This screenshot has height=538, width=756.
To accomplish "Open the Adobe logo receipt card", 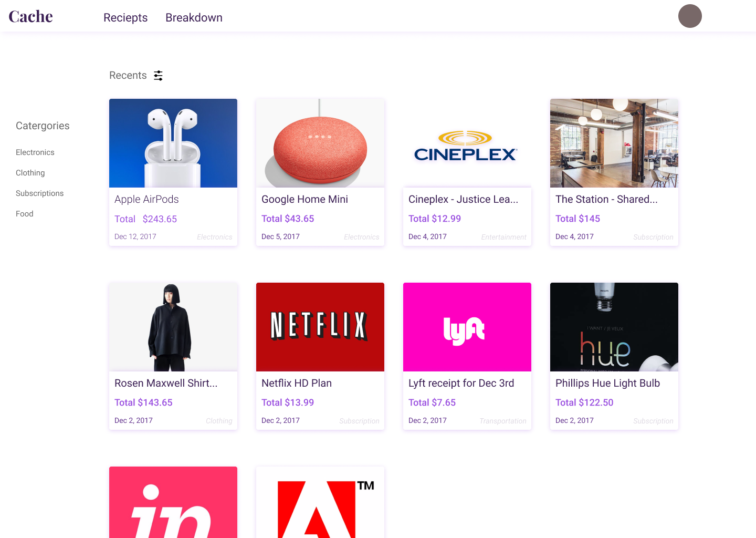I will coord(320,502).
